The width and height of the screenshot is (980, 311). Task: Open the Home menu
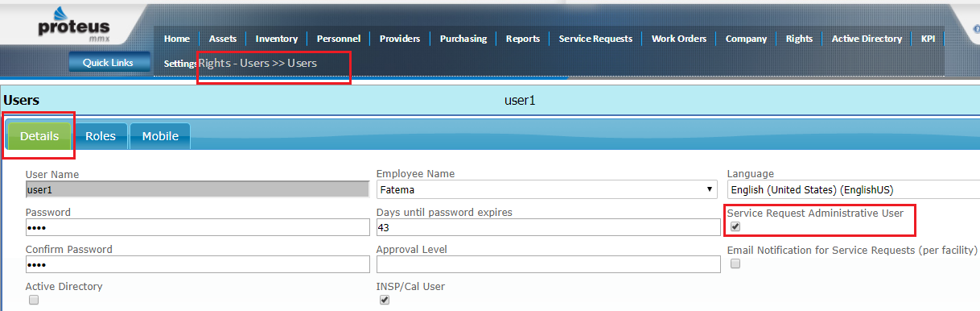click(x=177, y=39)
